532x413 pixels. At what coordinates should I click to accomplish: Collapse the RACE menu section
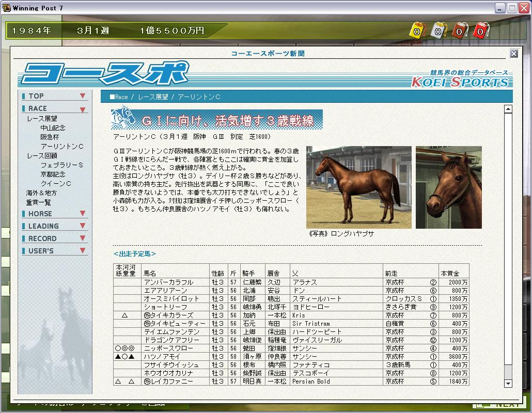[x=54, y=108]
